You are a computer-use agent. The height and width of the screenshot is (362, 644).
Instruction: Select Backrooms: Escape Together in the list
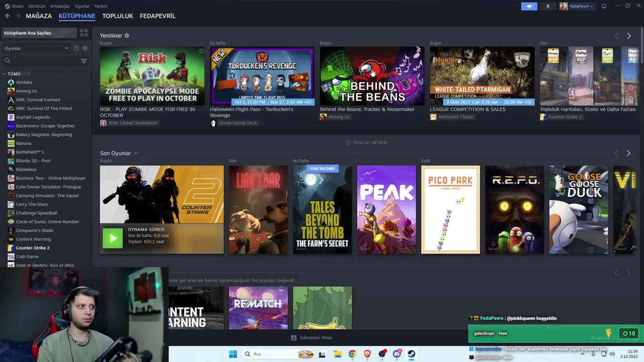(45, 126)
